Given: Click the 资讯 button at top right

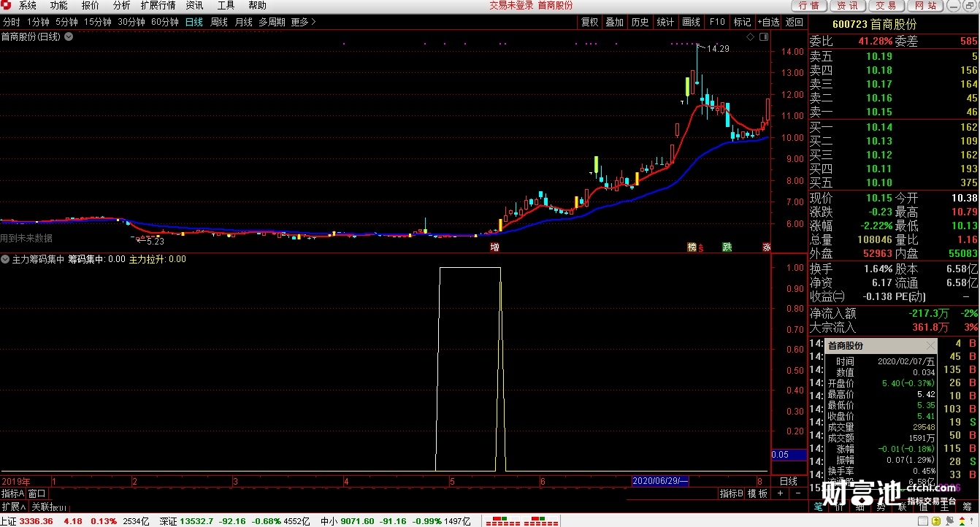Looking at the screenshot, I should [848, 6].
